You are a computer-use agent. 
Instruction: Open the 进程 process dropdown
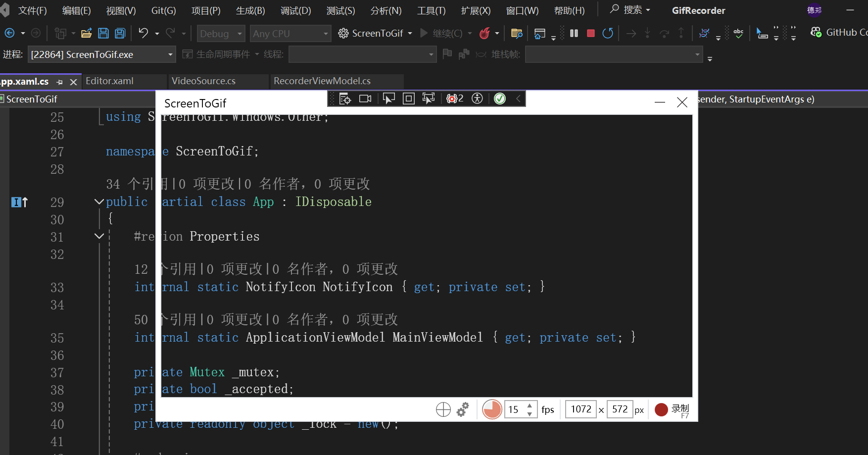[x=102, y=54]
